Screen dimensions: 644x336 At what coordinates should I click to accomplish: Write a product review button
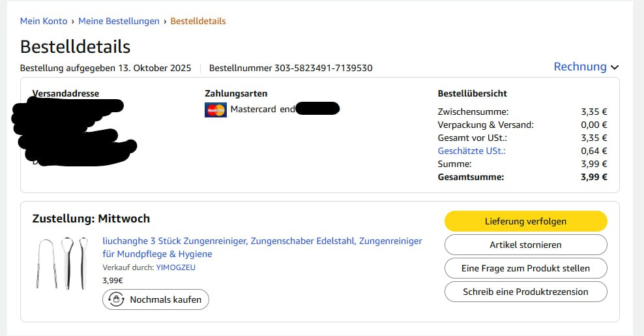click(x=526, y=292)
